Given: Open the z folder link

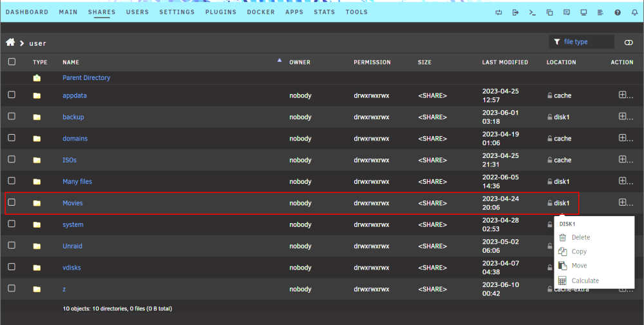Looking at the screenshot, I should [64, 289].
